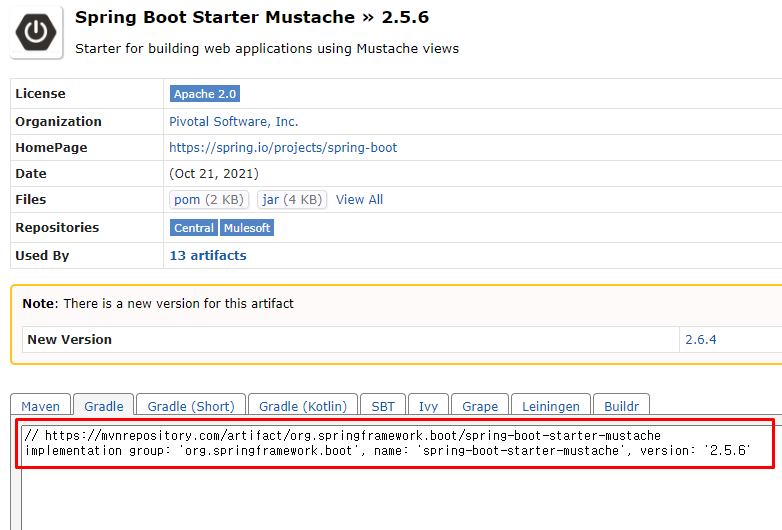Click the Used By row label
Image resolution: width=782 pixels, height=530 pixels.
[x=42, y=255]
